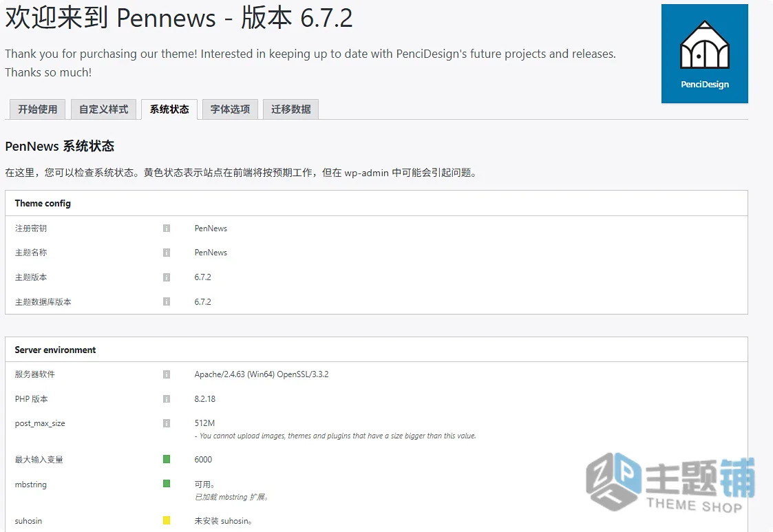Click the 已加载 mbstring 扩展 note
This screenshot has height=532, width=773.
231,497
